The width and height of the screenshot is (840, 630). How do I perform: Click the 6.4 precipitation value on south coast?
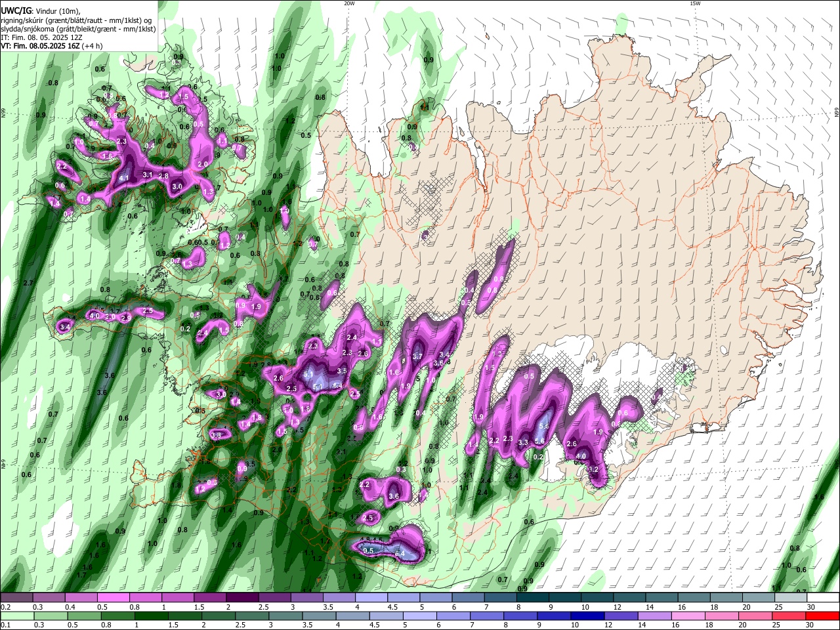pyautogui.click(x=400, y=554)
